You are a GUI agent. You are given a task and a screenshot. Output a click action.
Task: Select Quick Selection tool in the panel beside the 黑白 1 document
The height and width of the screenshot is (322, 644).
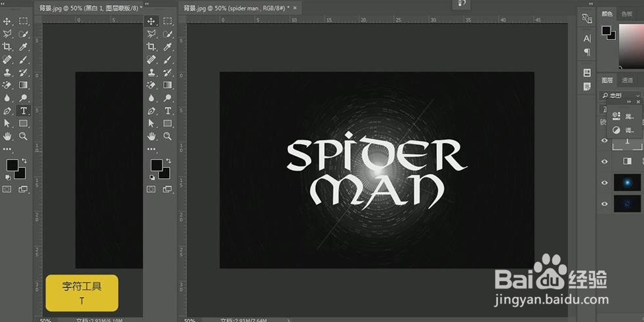[24, 33]
